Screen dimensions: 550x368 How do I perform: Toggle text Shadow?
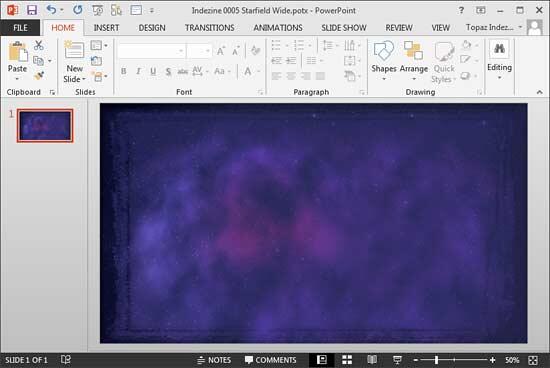(168, 72)
